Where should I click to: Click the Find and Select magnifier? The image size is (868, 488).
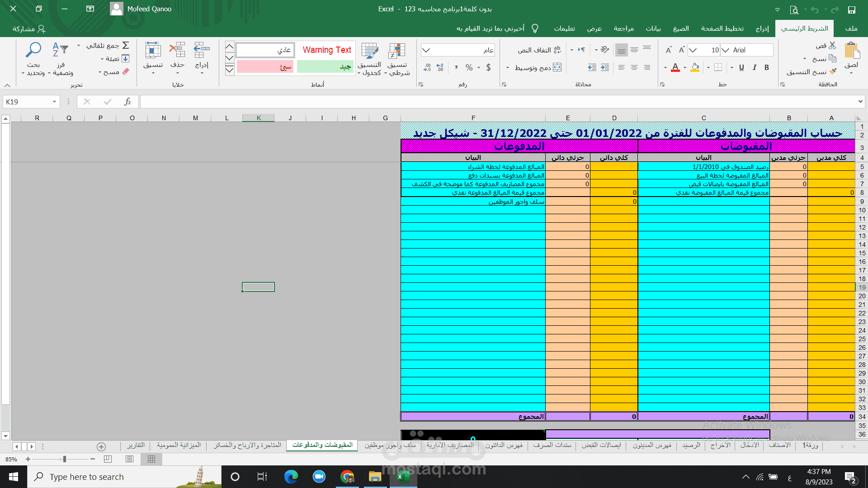point(33,50)
